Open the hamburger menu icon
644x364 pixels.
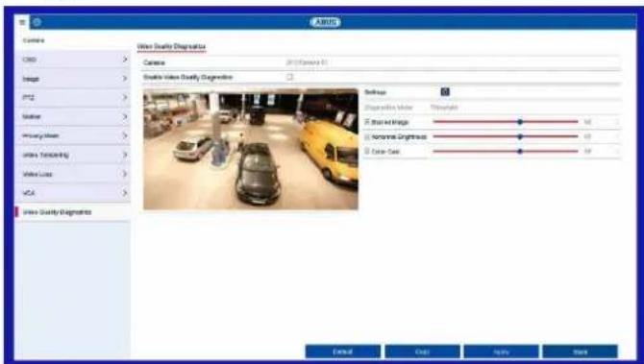click(x=22, y=22)
